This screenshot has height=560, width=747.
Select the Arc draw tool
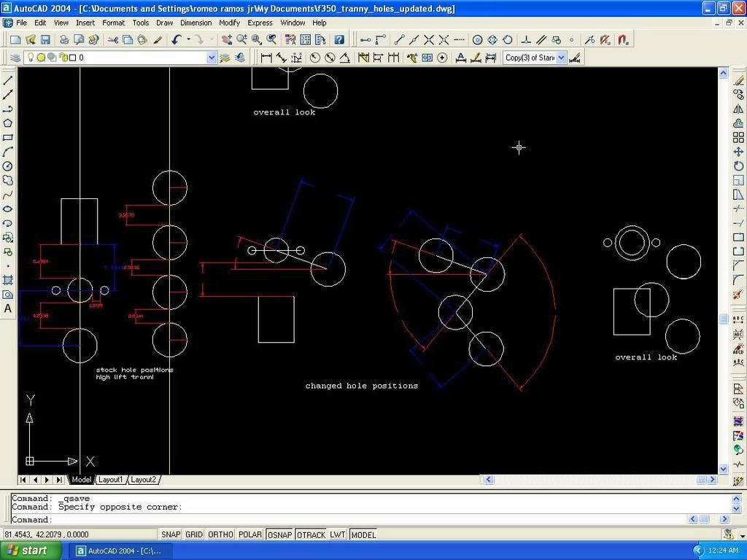(7, 152)
